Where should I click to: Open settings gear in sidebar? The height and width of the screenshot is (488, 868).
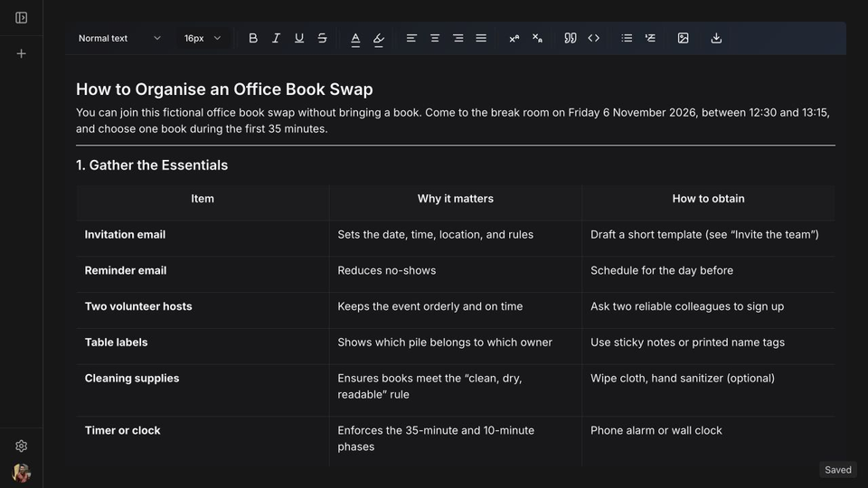point(21,446)
